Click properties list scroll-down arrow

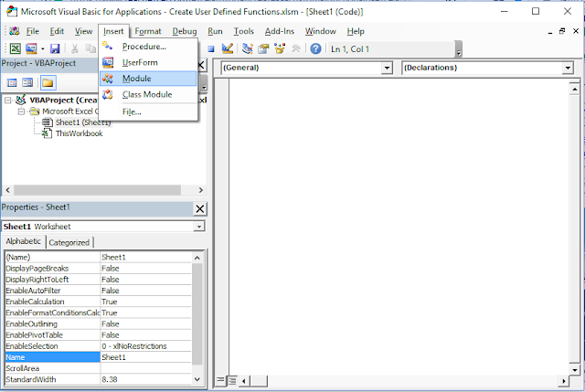click(197, 380)
